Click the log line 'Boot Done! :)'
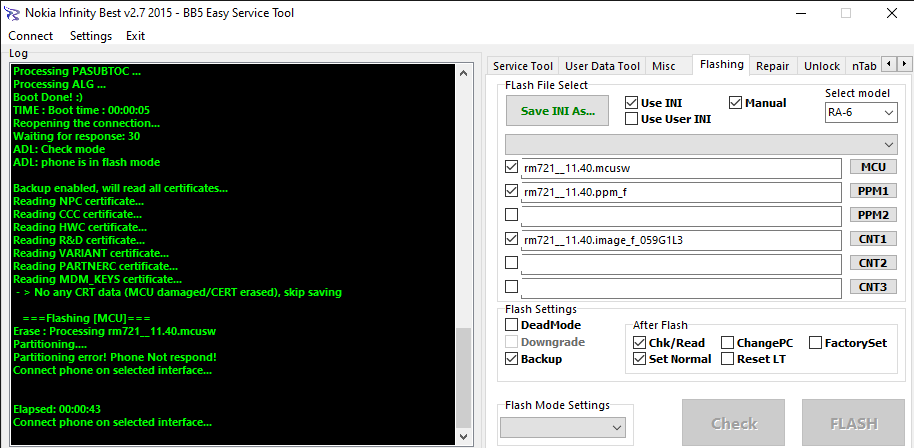This screenshot has width=914, height=448. (48, 97)
